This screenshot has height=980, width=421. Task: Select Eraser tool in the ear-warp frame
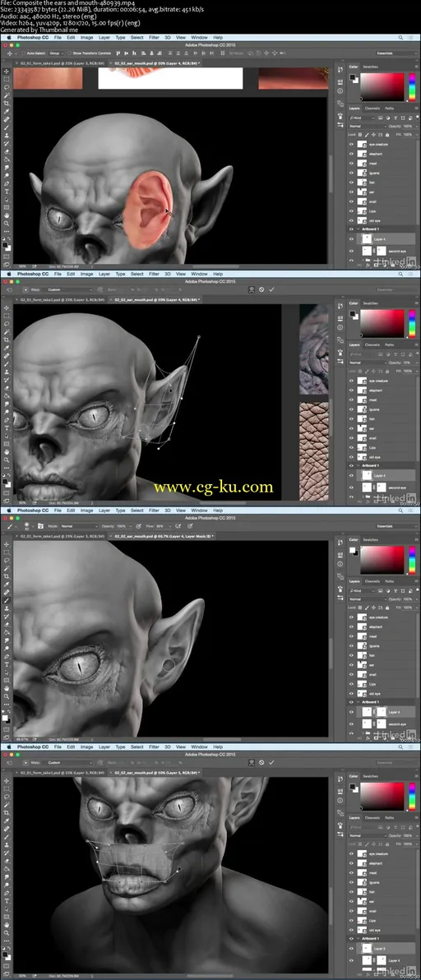coord(7,388)
